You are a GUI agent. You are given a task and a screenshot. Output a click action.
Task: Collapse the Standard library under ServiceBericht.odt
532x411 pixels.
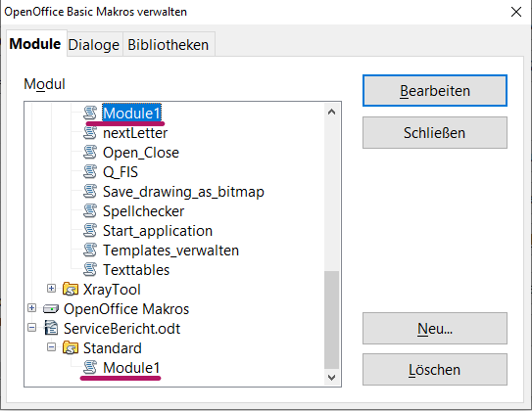pos(51,347)
